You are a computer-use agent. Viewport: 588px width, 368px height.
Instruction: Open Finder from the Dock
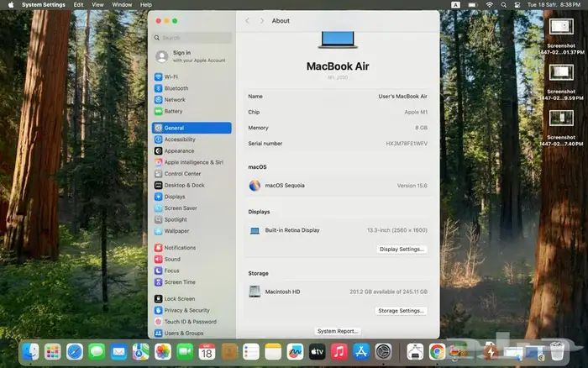pyautogui.click(x=31, y=352)
